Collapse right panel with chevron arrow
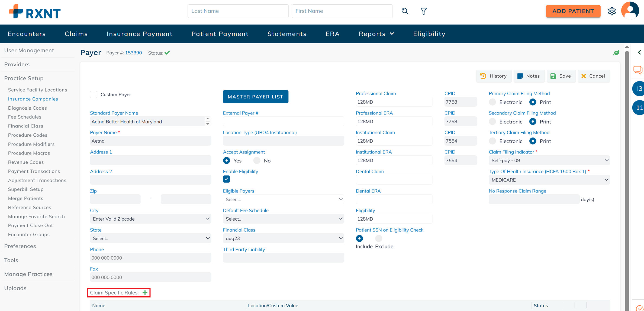The image size is (644, 311). 639,52
